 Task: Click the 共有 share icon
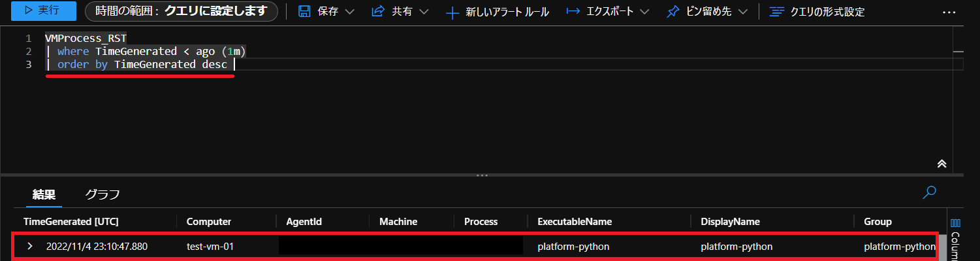pyautogui.click(x=378, y=12)
